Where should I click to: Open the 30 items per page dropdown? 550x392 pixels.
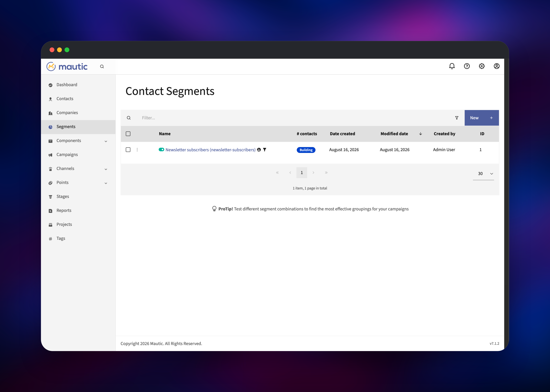(x=483, y=174)
